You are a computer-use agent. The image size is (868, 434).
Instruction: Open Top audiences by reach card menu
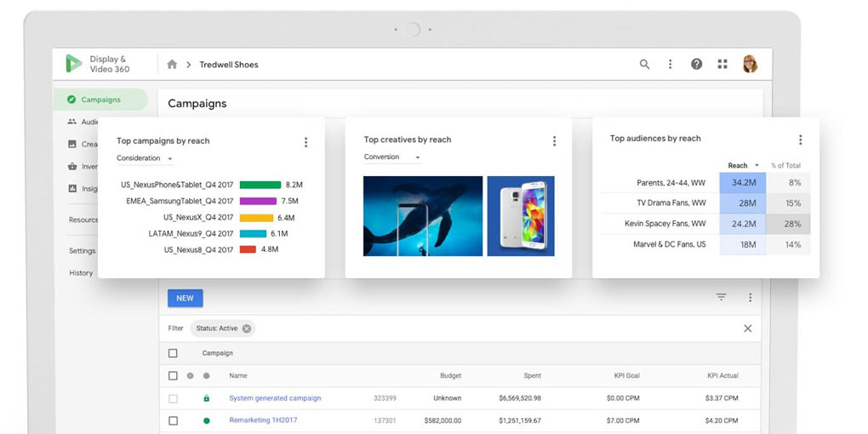[800, 140]
